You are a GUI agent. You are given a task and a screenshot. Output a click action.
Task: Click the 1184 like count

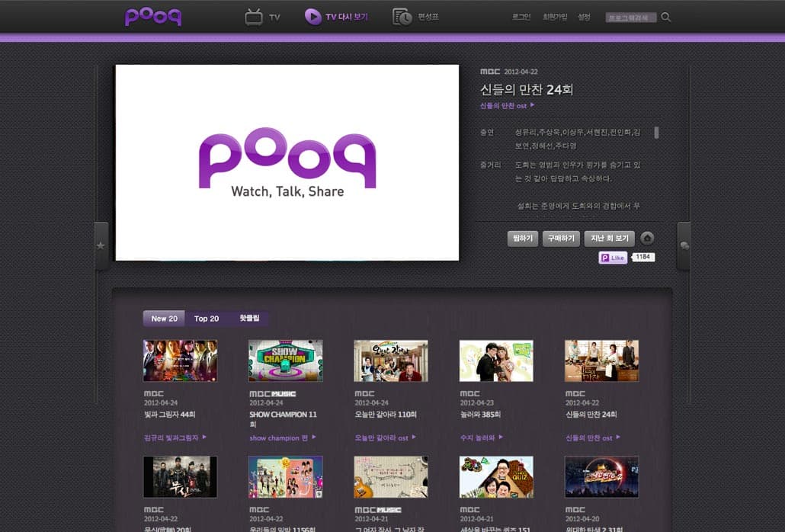[x=643, y=258]
